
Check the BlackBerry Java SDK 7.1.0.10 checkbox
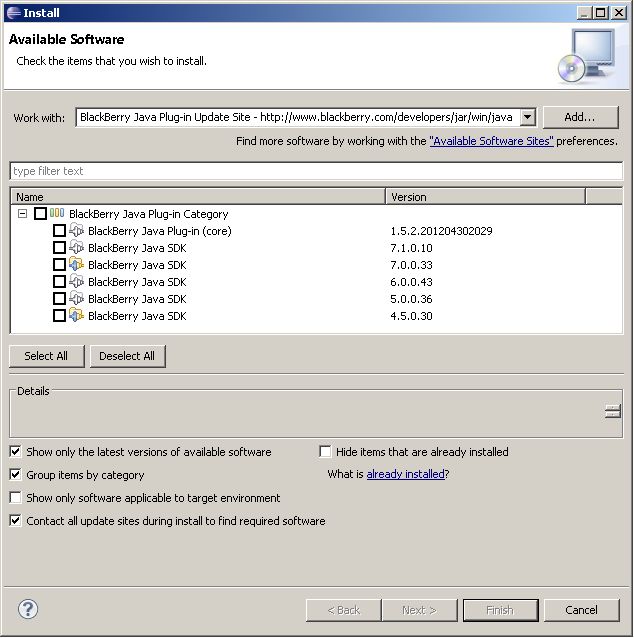tap(59, 247)
